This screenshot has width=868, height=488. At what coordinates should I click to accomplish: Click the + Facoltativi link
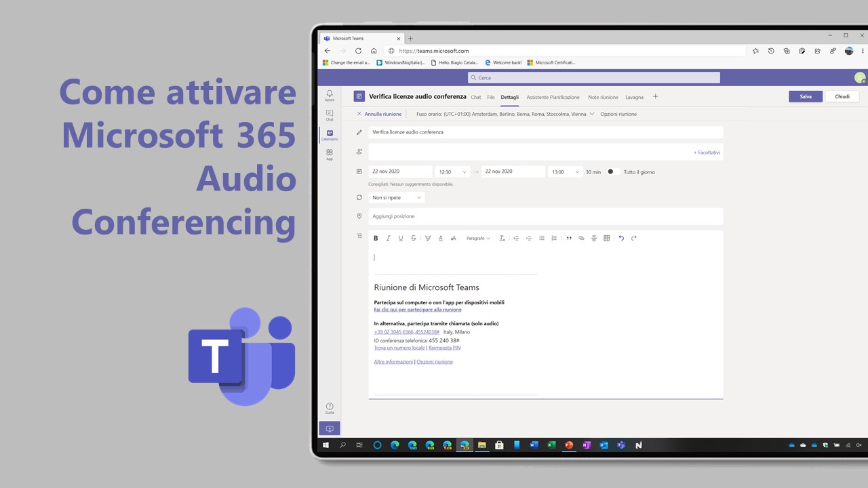(x=707, y=152)
